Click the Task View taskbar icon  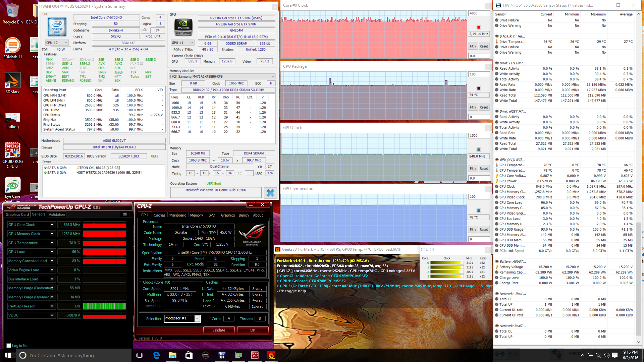(x=140, y=355)
